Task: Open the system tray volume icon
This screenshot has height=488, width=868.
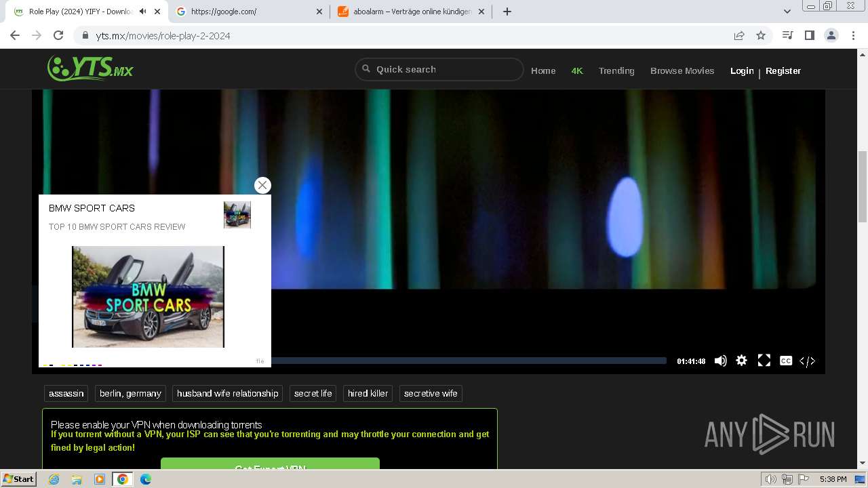Action: coord(771,479)
